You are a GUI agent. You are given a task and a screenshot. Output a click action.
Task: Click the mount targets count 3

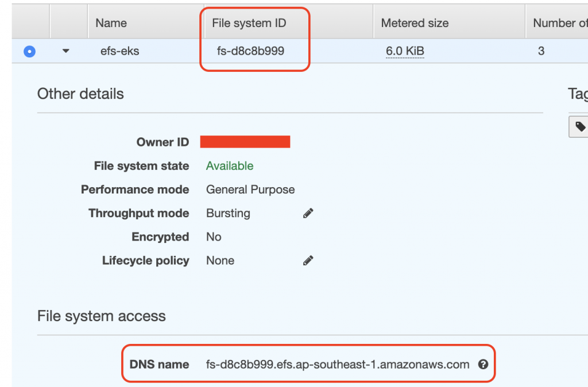(x=541, y=51)
